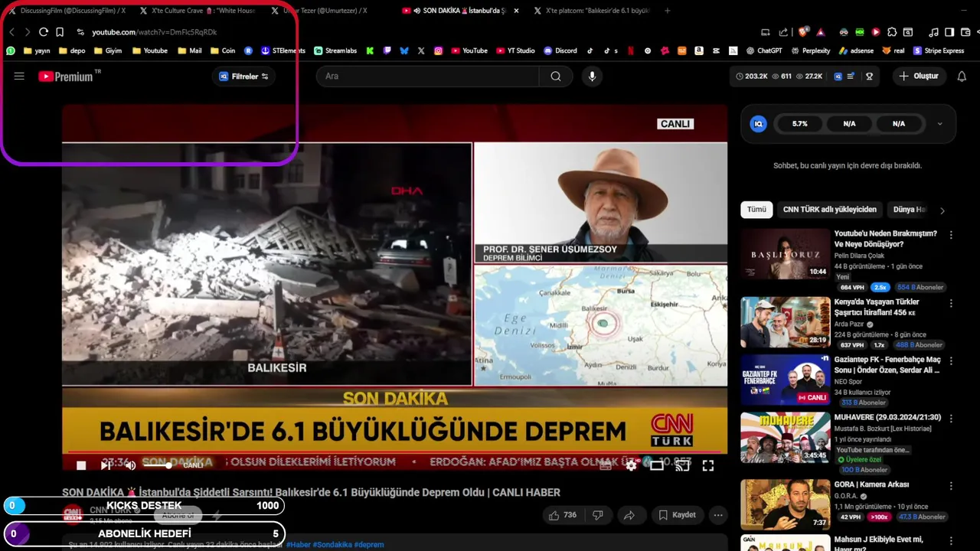Open the Stripe Express bookmark
Image resolution: width=980 pixels, height=551 pixels.
point(939,51)
